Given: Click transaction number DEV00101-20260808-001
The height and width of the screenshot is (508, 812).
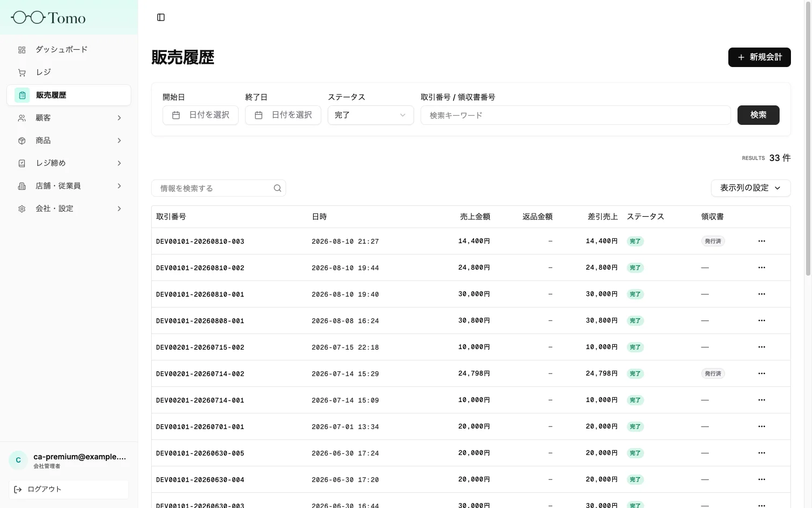Looking at the screenshot, I should [x=200, y=321].
